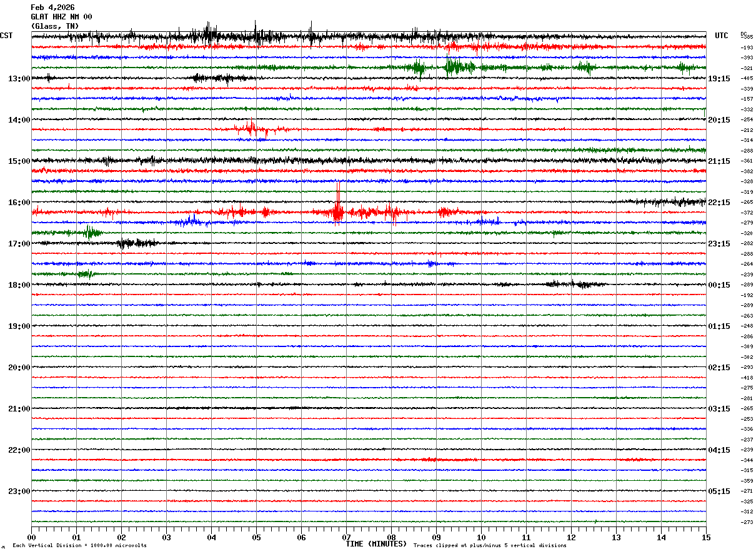Click the DC offset value "-372"

(x=747, y=213)
